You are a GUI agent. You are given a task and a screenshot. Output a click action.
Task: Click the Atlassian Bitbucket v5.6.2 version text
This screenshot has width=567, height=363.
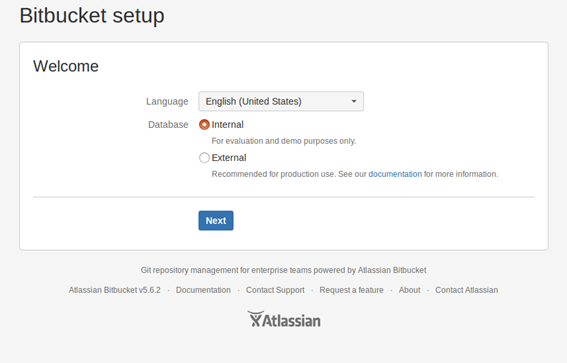click(x=115, y=290)
